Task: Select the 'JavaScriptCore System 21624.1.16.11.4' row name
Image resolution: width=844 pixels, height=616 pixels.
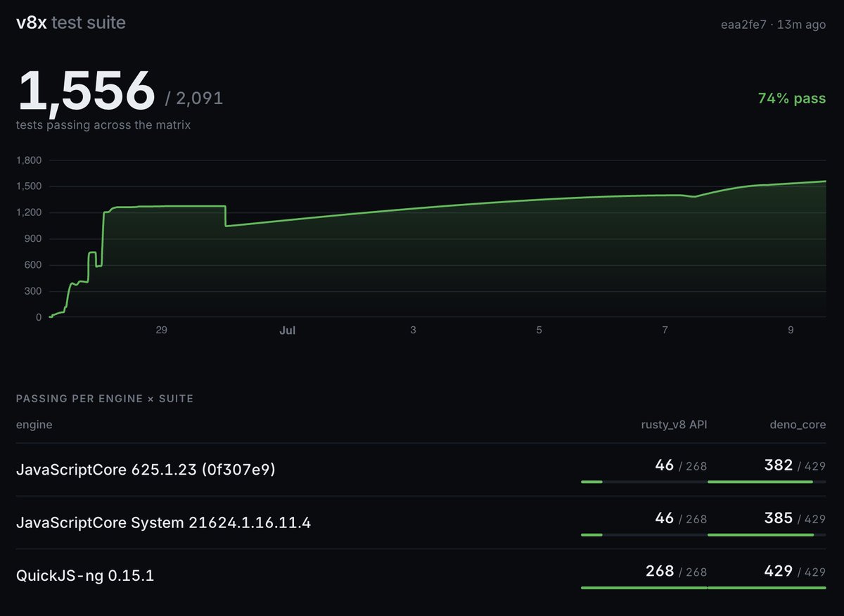Action: (163, 522)
